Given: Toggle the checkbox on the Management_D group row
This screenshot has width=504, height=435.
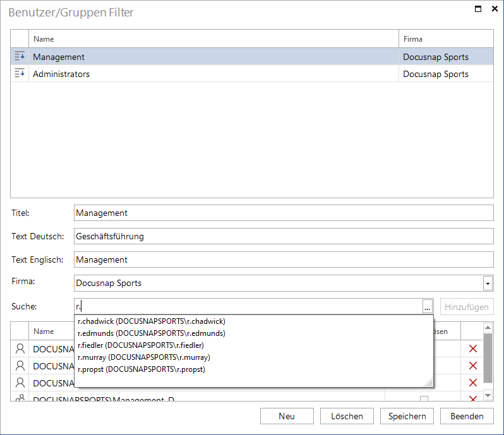Looking at the screenshot, I should click(x=424, y=398).
